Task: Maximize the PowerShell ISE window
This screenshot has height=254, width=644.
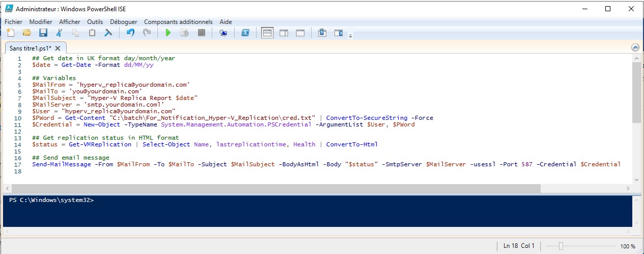Action: (x=608, y=9)
